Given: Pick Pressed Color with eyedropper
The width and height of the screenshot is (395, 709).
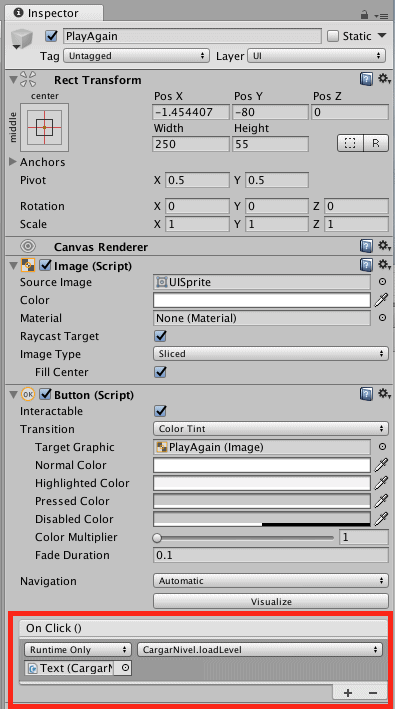Looking at the screenshot, I should pyautogui.click(x=381, y=501).
